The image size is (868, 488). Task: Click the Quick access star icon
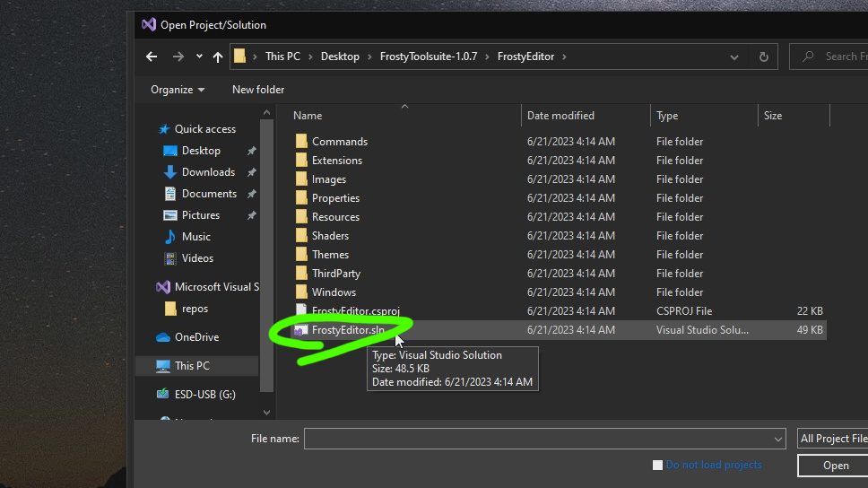coord(164,129)
